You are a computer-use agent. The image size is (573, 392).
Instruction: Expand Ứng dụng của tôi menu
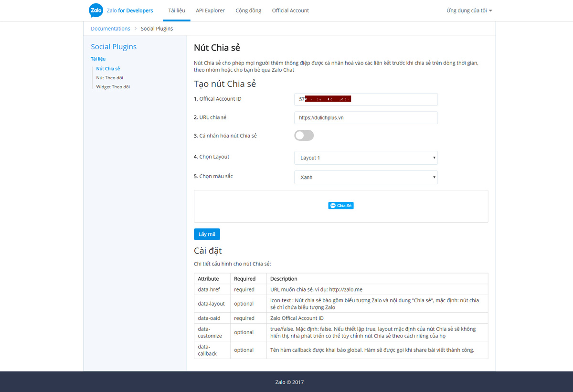click(469, 11)
